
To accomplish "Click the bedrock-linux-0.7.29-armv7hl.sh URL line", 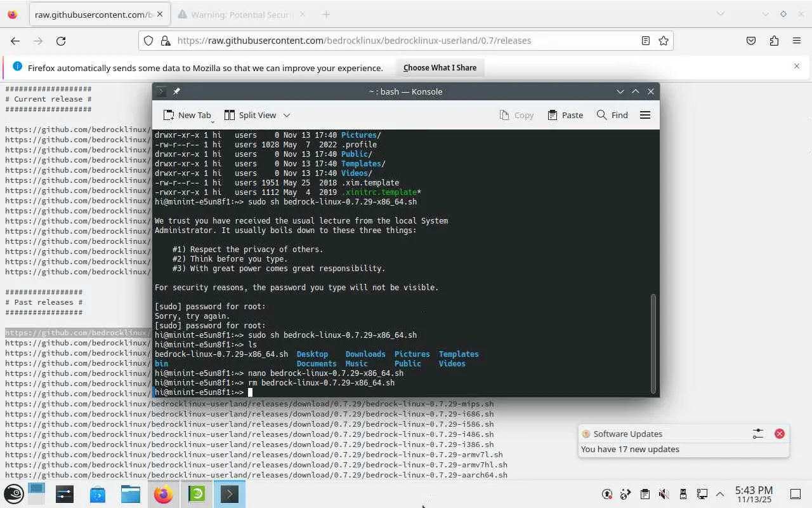I will [x=256, y=465].
